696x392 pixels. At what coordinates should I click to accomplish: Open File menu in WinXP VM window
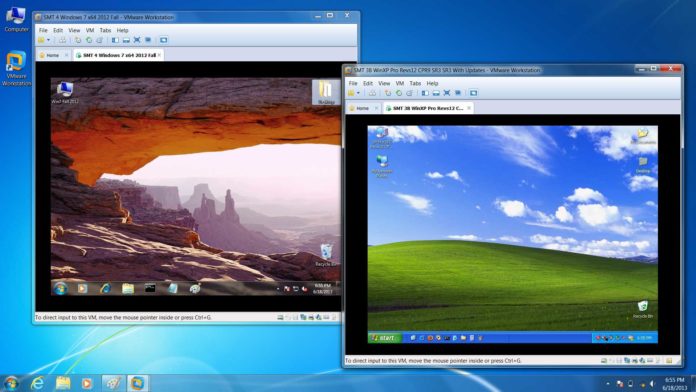tap(353, 83)
